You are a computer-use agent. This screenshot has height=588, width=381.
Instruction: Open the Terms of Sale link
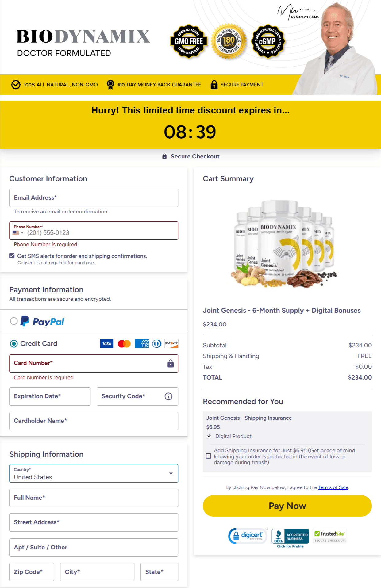(333, 487)
